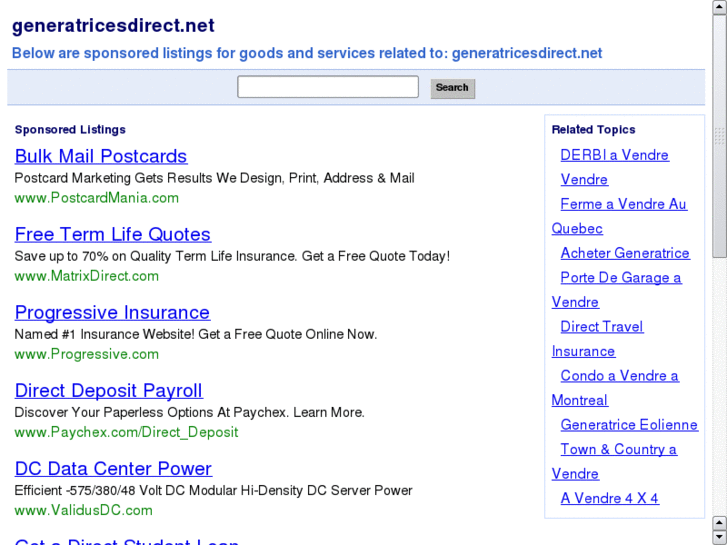Click the Search button

click(453, 88)
